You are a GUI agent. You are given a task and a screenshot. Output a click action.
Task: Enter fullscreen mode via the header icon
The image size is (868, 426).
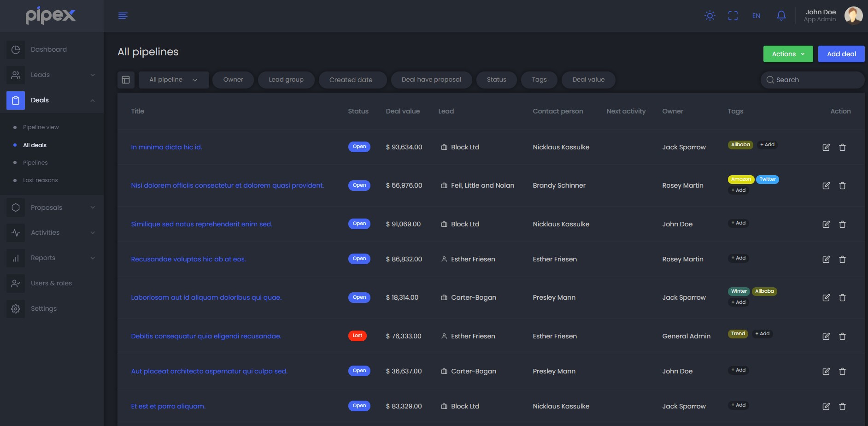coord(733,16)
